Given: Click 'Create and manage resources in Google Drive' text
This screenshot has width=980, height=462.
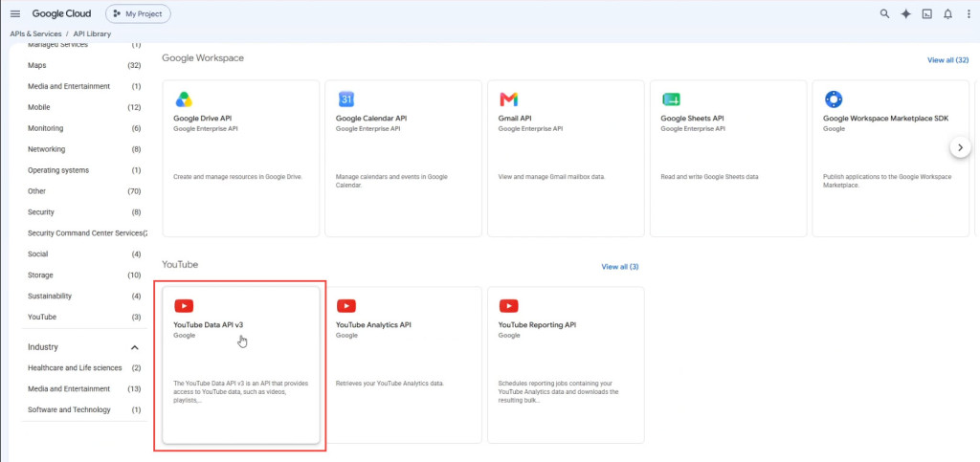Looking at the screenshot, I should [x=238, y=177].
